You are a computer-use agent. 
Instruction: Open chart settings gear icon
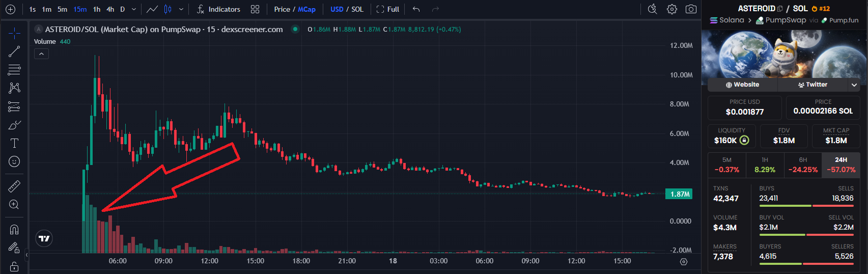click(x=672, y=9)
